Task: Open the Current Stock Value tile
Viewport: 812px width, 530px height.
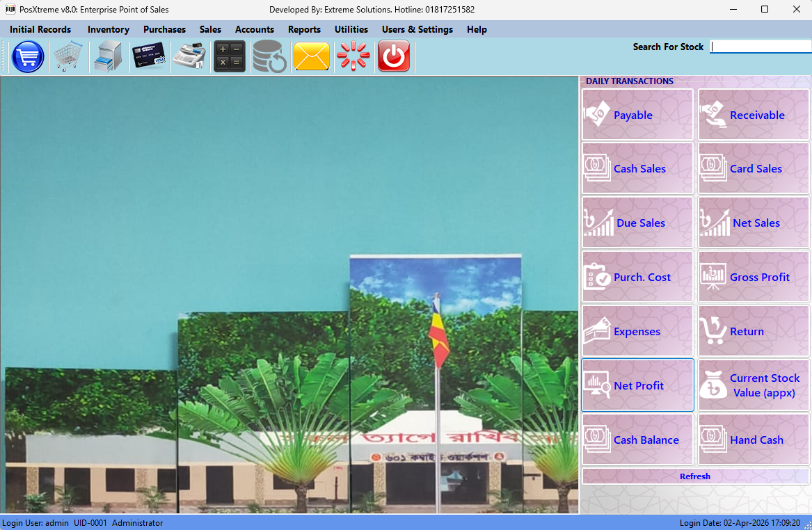Action: tap(754, 385)
